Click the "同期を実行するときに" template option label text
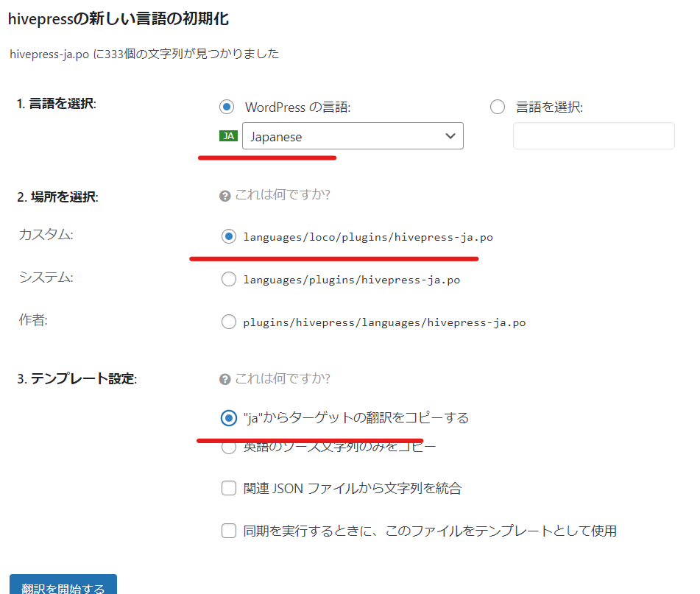 429,530
